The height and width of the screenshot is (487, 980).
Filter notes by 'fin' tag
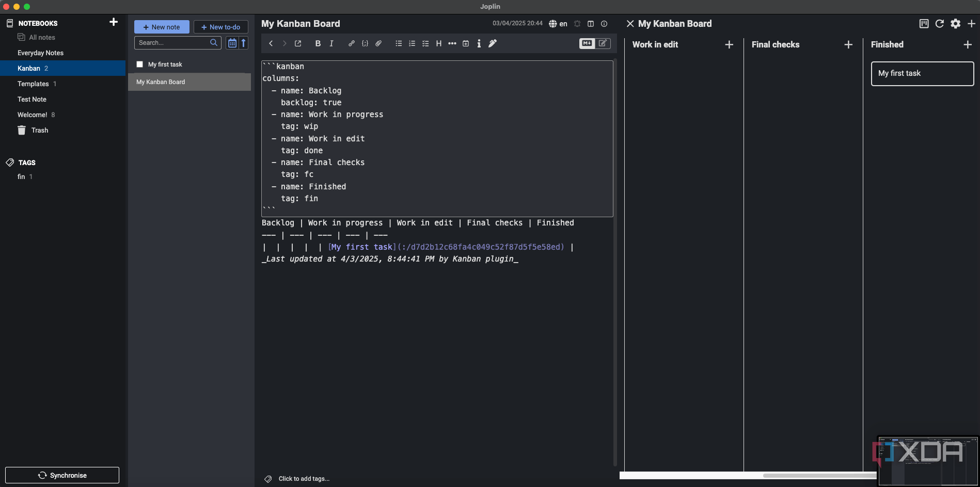tap(21, 176)
